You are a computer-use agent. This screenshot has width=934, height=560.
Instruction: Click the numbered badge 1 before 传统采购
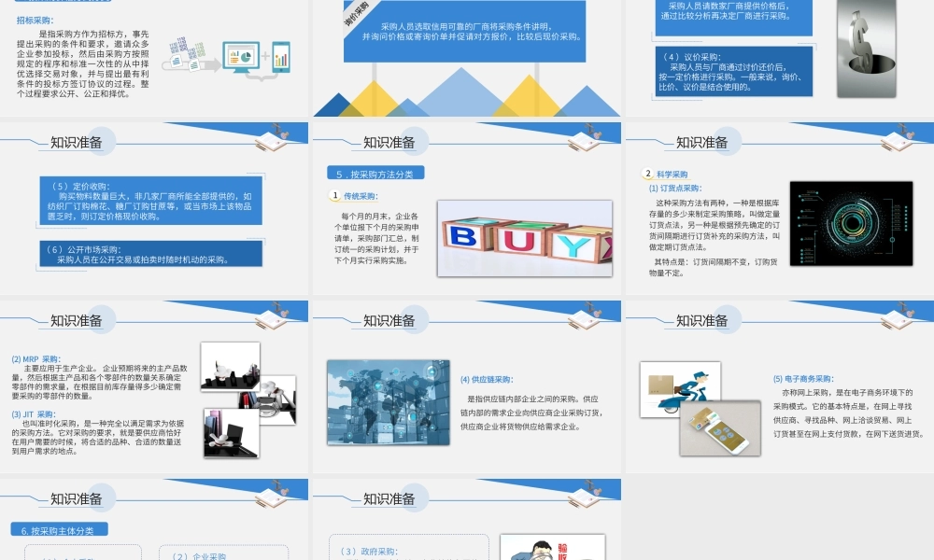click(333, 196)
